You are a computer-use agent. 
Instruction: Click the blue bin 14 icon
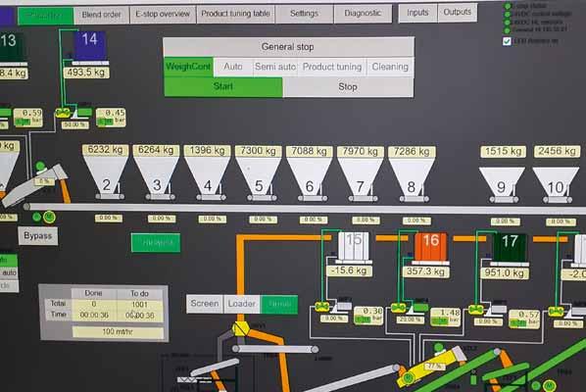[90, 46]
